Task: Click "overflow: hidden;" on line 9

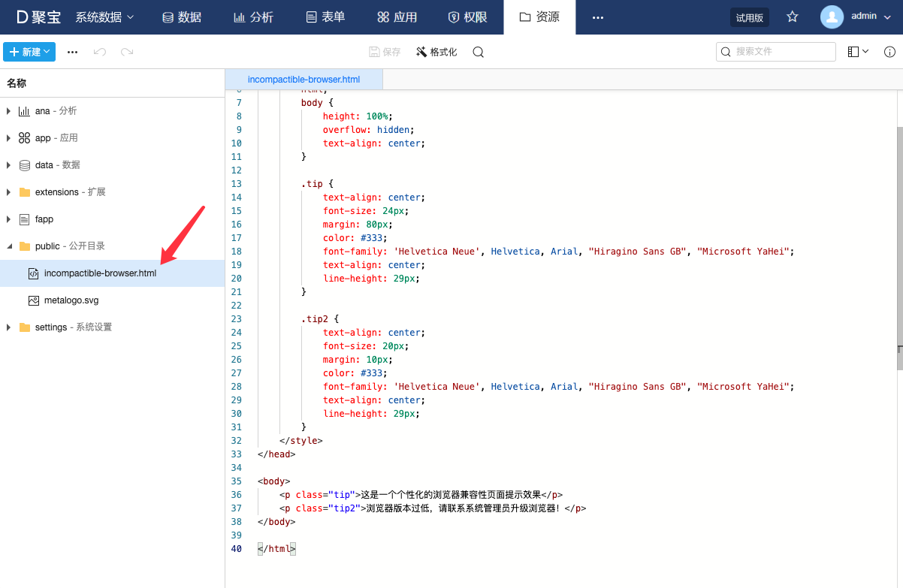Action: 368,130
